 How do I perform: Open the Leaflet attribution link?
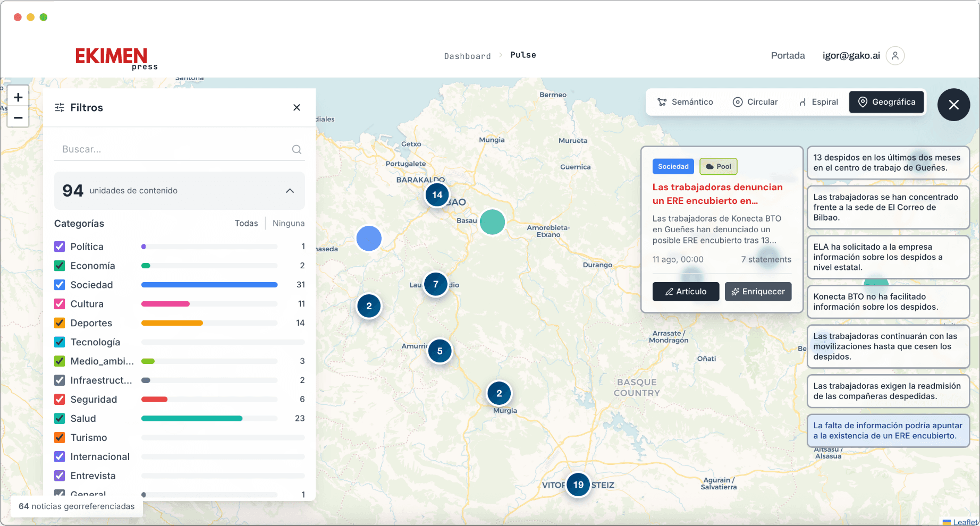[x=965, y=522]
